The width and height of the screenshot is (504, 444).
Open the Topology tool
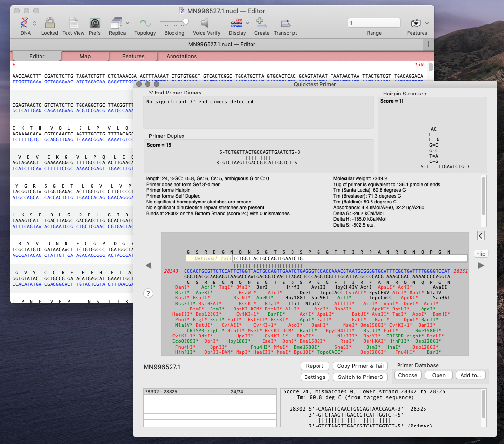point(145,23)
